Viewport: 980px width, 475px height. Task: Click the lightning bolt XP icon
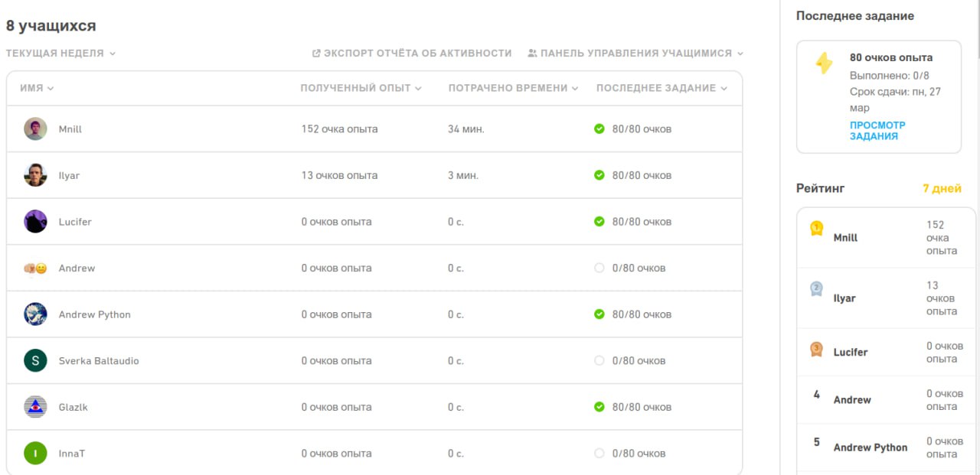click(824, 63)
